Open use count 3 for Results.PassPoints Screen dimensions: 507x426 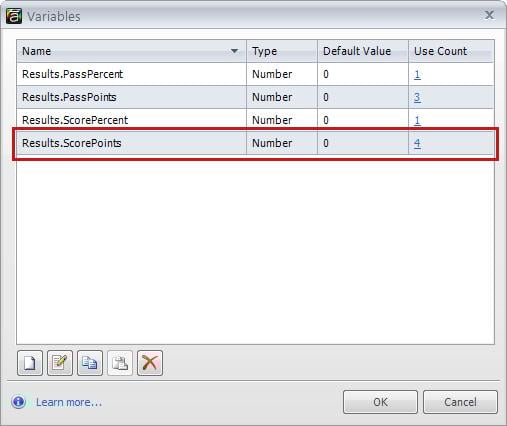pos(417,97)
